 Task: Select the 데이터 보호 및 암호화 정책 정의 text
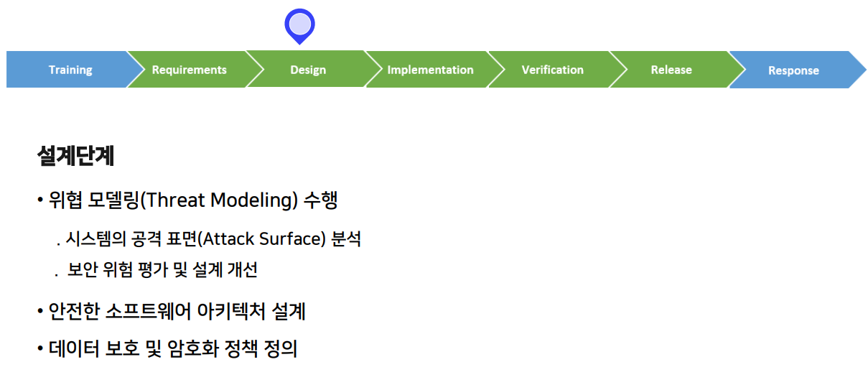(172, 350)
